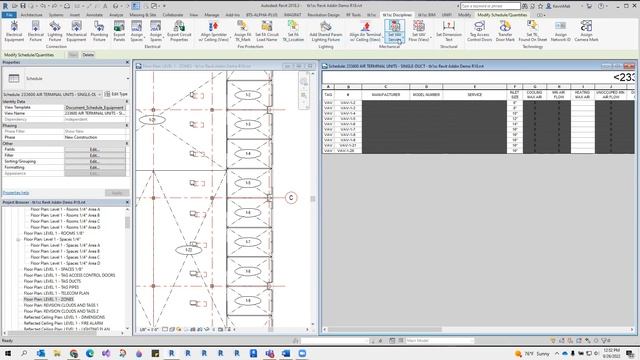640x360 pixels.
Task: Click the Edit Type button
Action: click(116, 94)
